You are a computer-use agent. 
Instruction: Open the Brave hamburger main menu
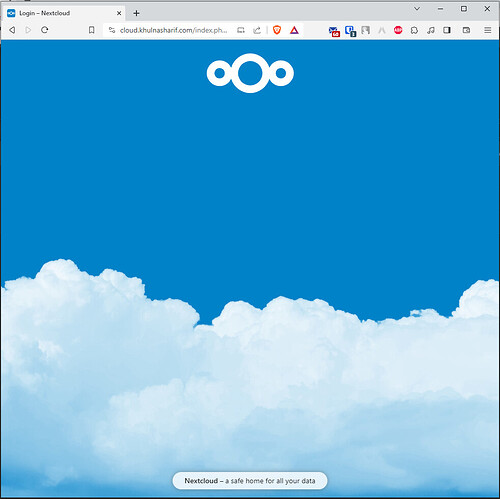point(488,30)
